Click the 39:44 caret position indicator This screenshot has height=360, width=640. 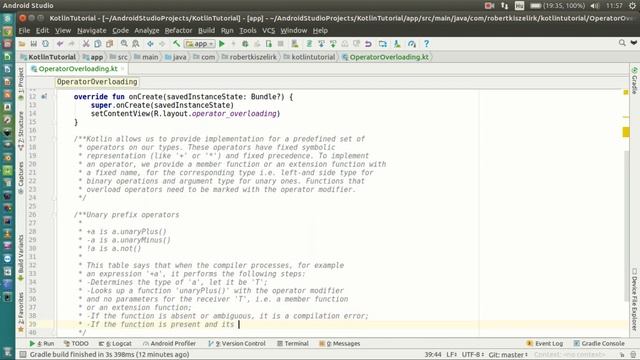(433, 354)
